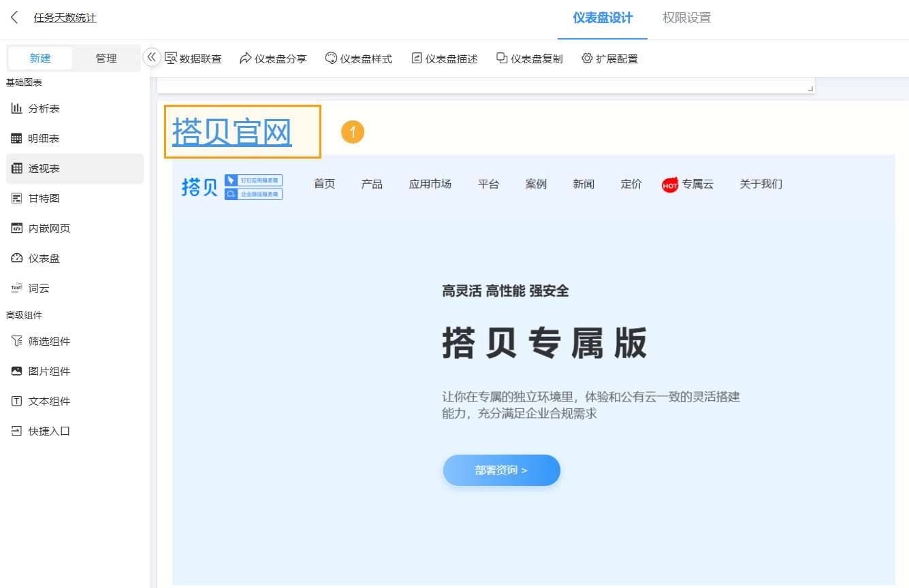Share the dashboard via 仪表盘分享
The width and height of the screenshot is (909, 588).
pos(273,59)
